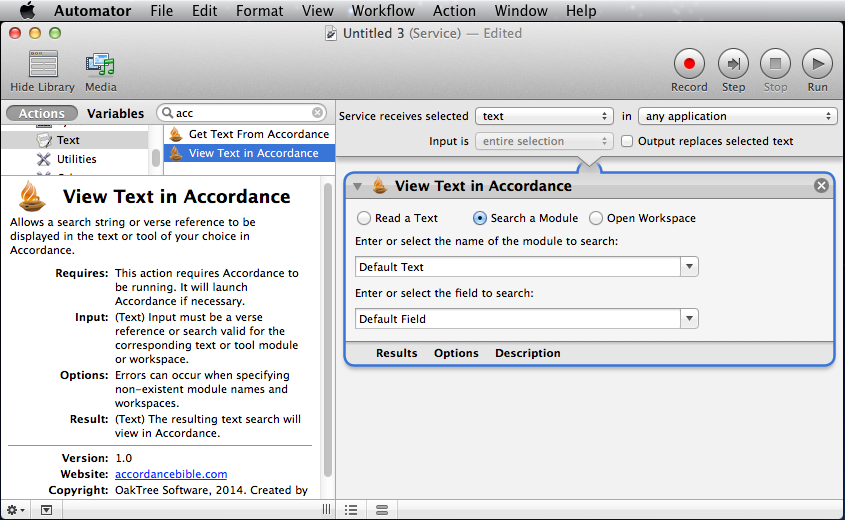Viewport: 845px width, 520px height.
Task: Open the Automator menu
Action: point(92,10)
